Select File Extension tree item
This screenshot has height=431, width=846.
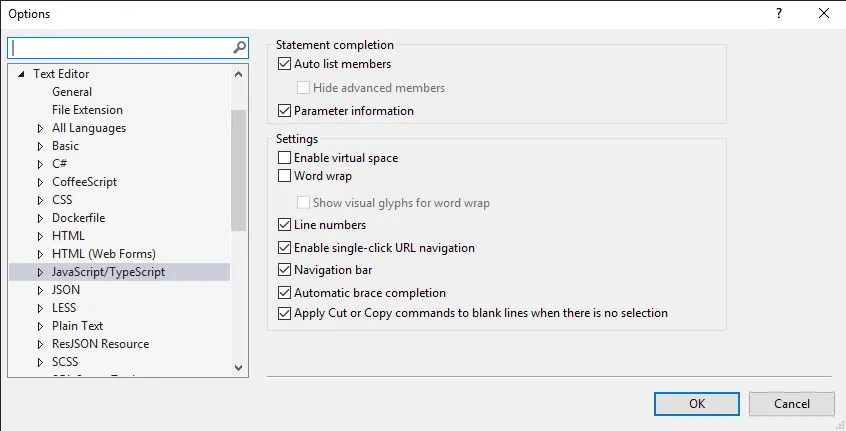point(87,110)
